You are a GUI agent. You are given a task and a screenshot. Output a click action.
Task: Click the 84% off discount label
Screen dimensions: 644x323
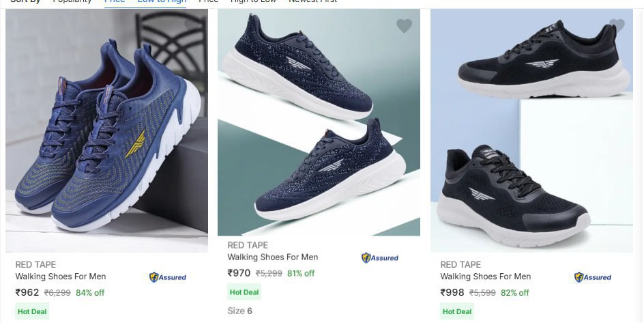click(90, 292)
